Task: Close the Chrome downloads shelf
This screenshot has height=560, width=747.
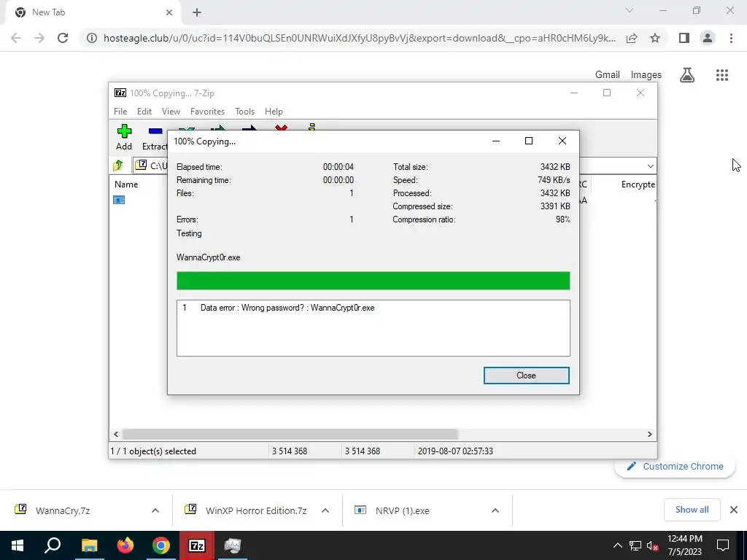Action: point(734,510)
